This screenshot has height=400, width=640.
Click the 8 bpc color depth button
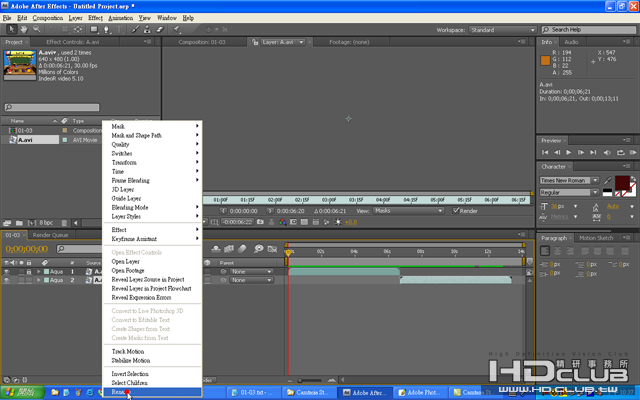pyautogui.click(x=46, y=223)
